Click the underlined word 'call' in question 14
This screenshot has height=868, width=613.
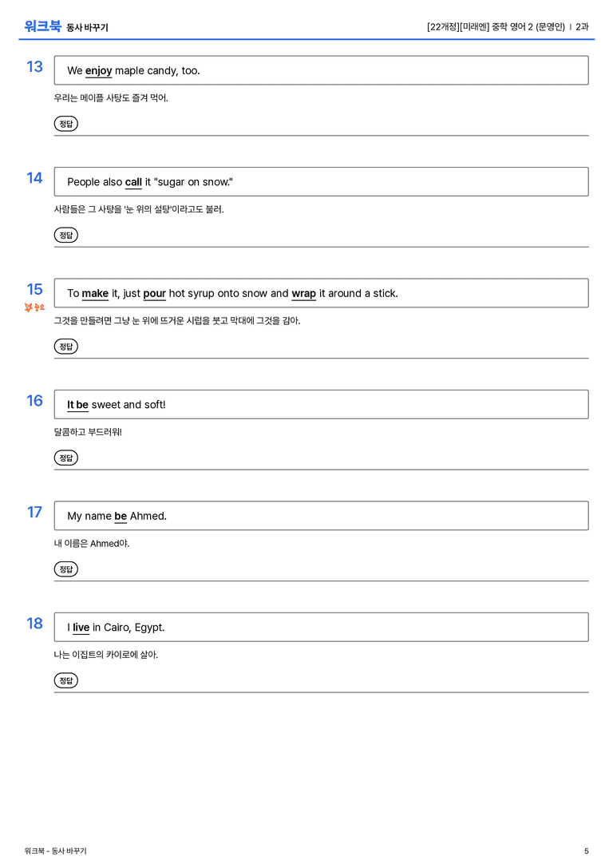tap(133, 182)
